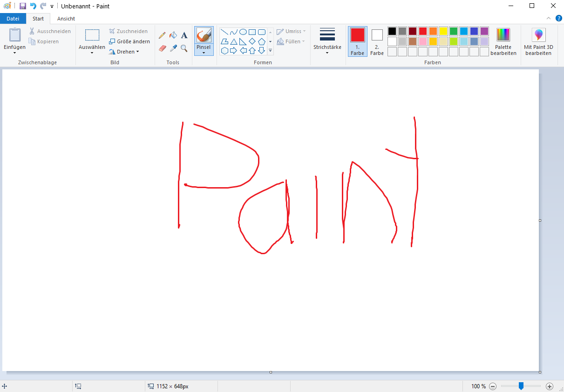Click the Pinsel brush icon
Image resolution: width=564 pixels, height=392 pixels.
204,35
